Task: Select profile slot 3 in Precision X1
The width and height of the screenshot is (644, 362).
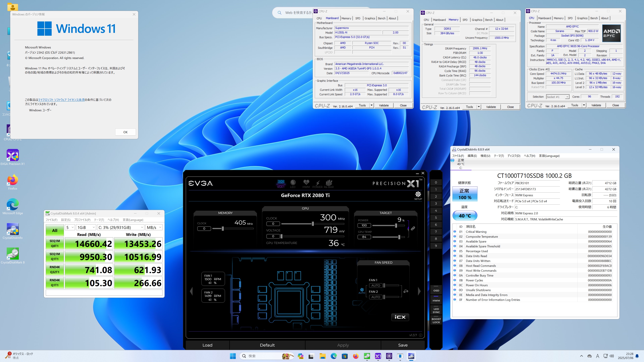Action: 436,203
